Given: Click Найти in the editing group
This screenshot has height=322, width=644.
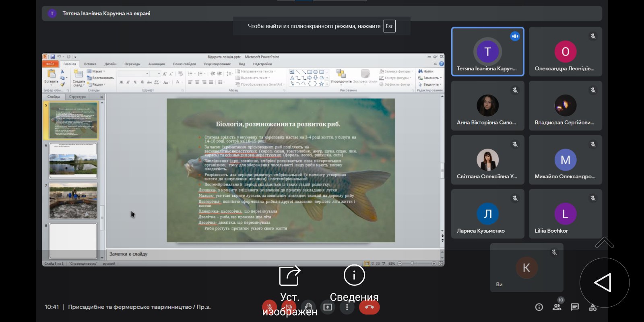Looking at the screenshot, I should pyautogui.click(x=426, y=71).
